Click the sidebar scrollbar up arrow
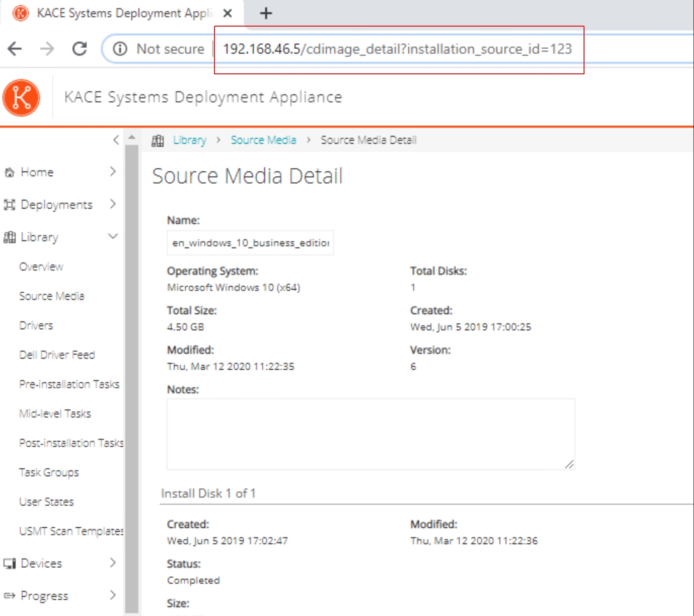This screenshot has width=694, height=616. point(132,137)
